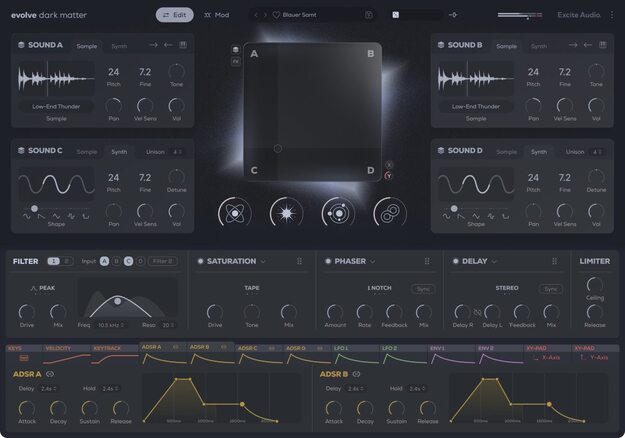Click Filter 2 routing button
The width and height of the screenshot is (625, 438).
(163, 261)
